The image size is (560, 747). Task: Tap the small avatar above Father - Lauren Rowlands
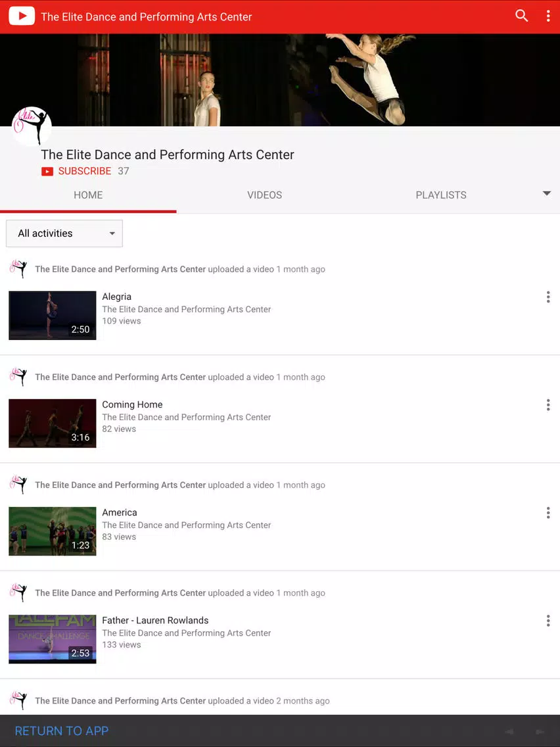pyautogui.click(x=18, y=592)
